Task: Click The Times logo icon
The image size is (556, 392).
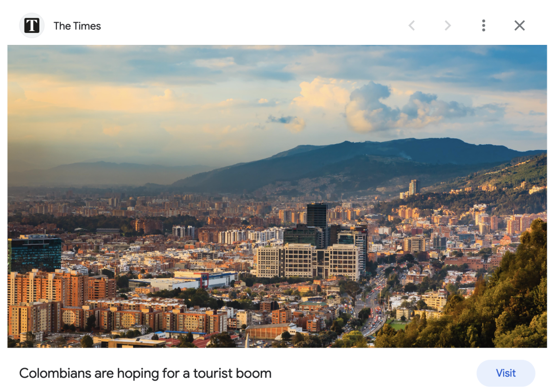Action: (32, 25)
